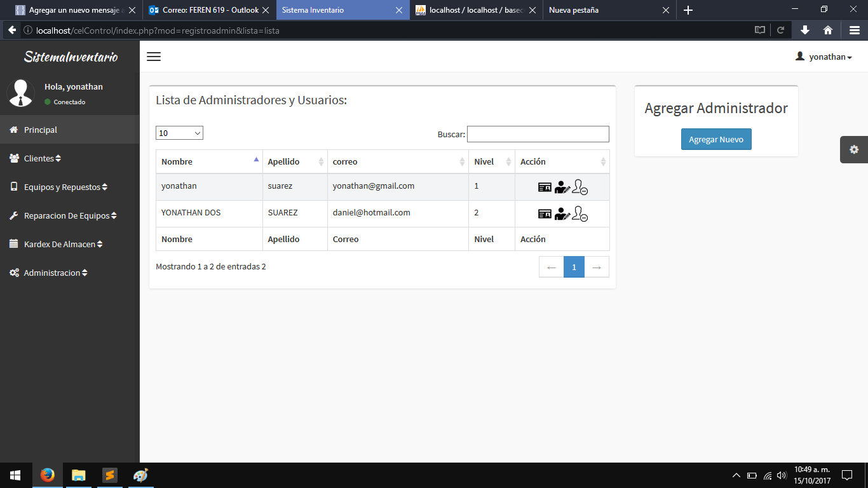View details icon for YONATHAN DOS row
Viewport: 868px width, 488px height.
tap(545, 214)
